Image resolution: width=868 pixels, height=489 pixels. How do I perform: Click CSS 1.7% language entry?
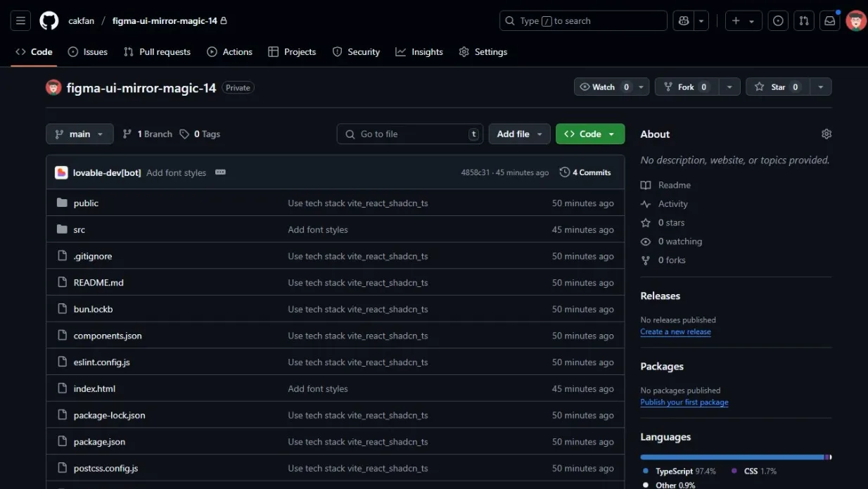753,471
